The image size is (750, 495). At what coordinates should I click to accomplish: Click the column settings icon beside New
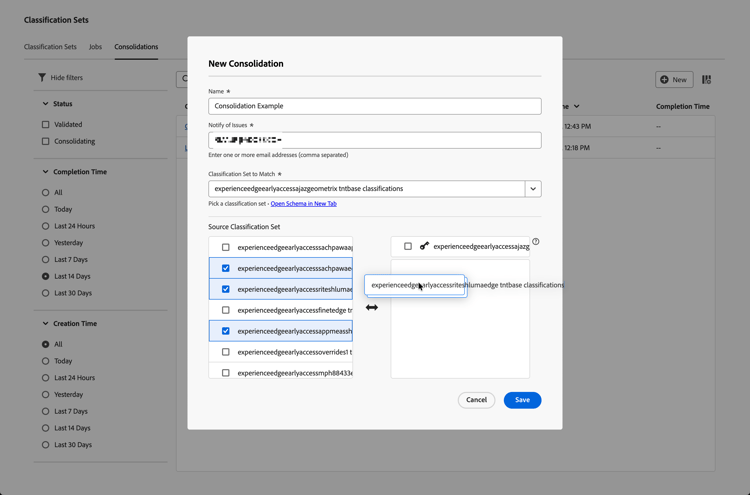coord(706,80)
